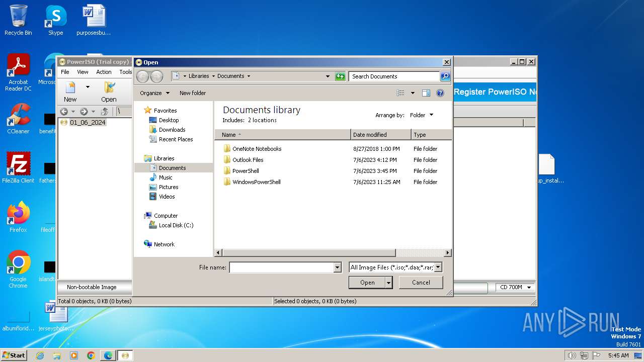Select Downloads in navigation pane

(x=172, y=130)
